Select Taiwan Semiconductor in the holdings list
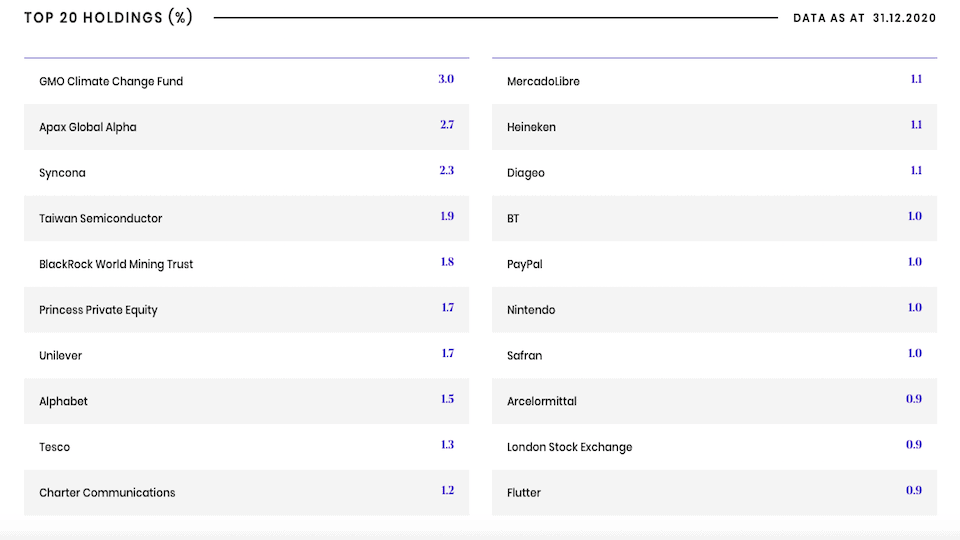 click(100, 219)
